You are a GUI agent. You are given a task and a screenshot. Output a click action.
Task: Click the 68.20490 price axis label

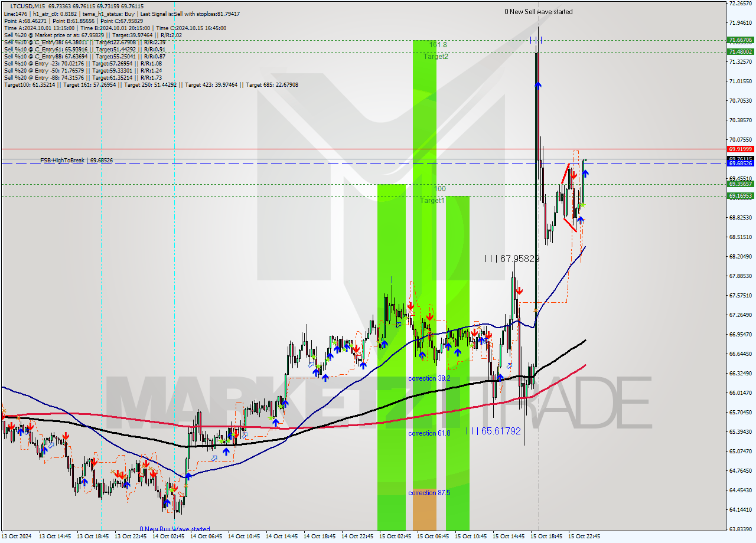(741, 256)
